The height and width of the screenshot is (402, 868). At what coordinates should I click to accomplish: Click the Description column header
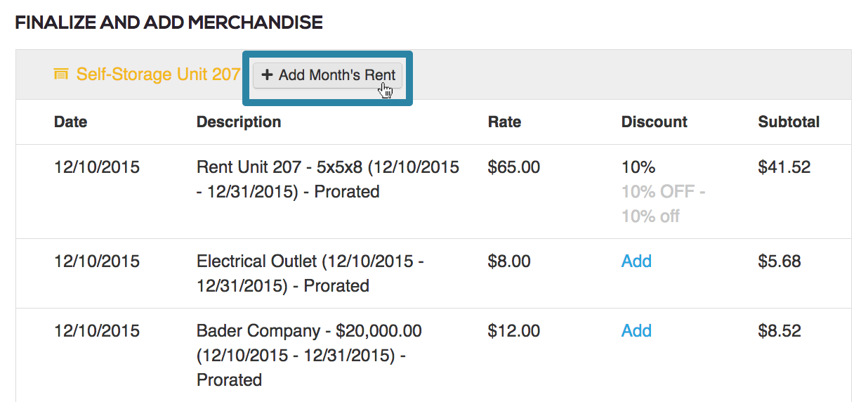click(239, 122)
